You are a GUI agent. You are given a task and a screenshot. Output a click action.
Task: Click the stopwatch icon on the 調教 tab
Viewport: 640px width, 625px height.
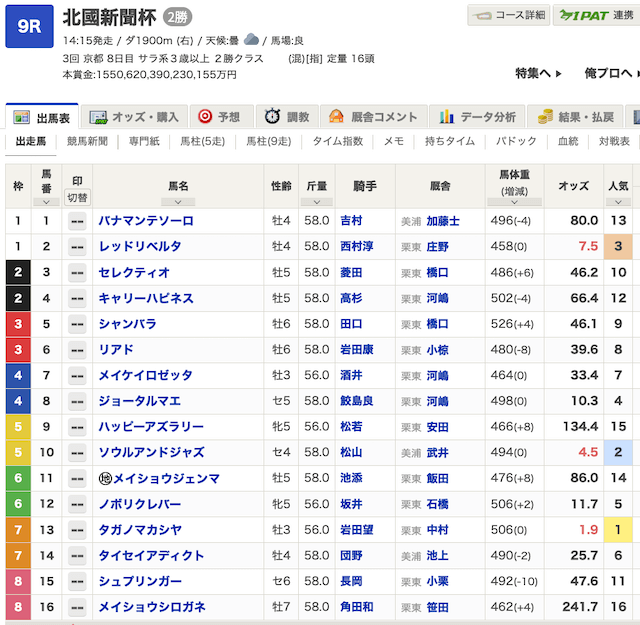pyautogui.click(x=272, y=117)
